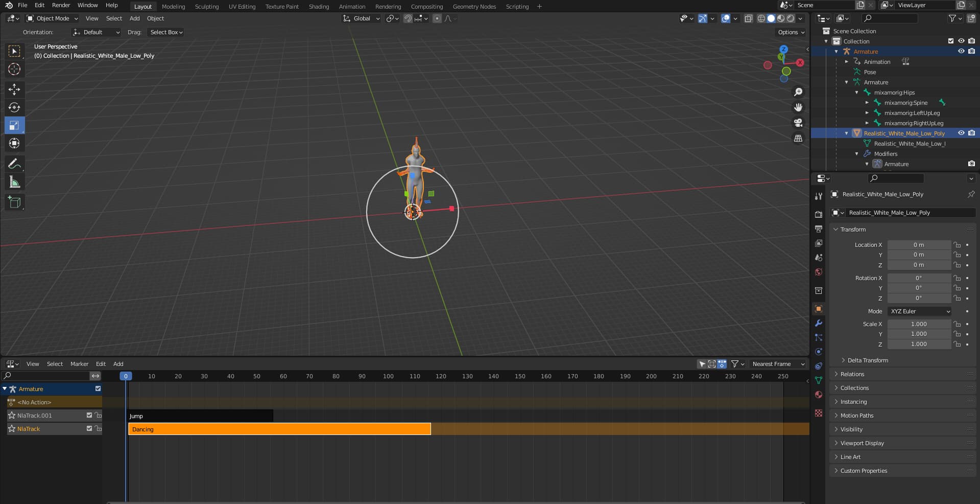The width and height of the screenshot is (980, 504).
Task: Switch to the Animation workspace tab
Action: [352, 7]
